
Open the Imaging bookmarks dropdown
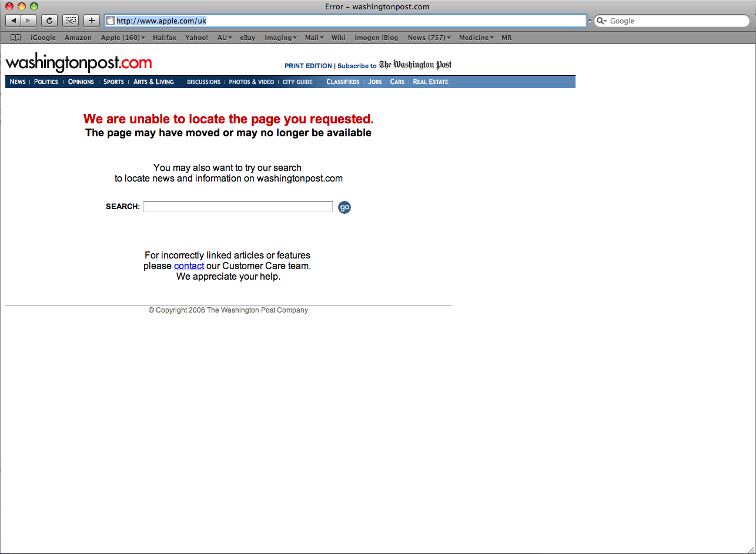tap(281, 38)
